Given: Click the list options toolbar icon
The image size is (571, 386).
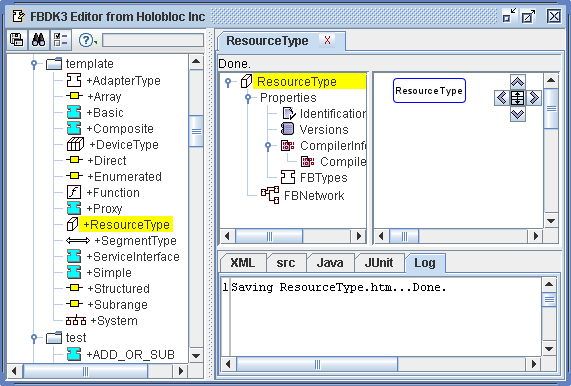Looking at the screenshot, I should [x=60, y=40].
